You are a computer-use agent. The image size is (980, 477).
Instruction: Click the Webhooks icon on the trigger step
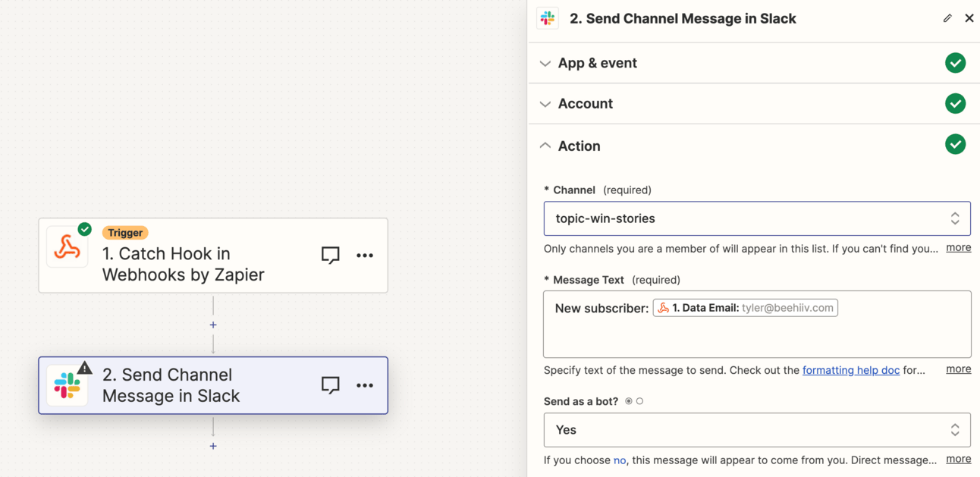click(x=67, y=249)
